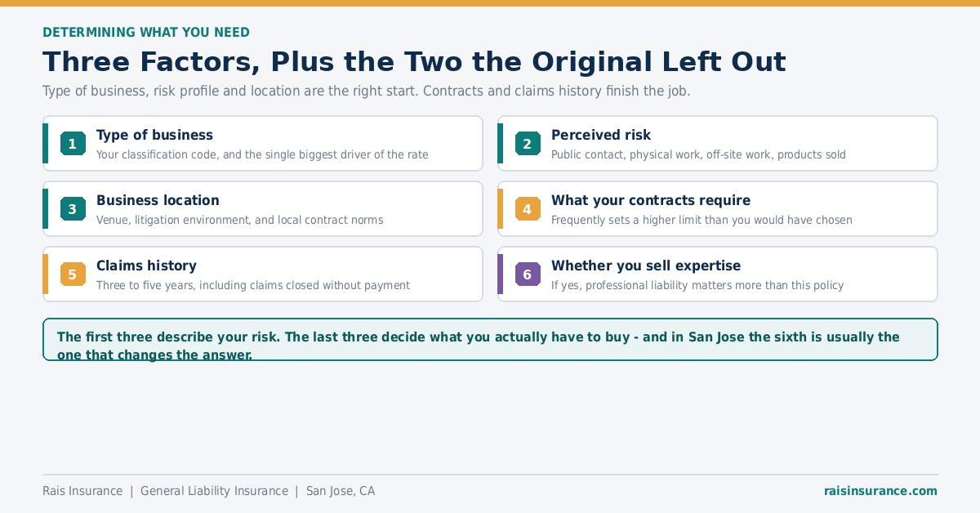The width and height of the screenshot is (980, 513).
Task: Select the Claims history card title
Action: [x=146, y=266]
